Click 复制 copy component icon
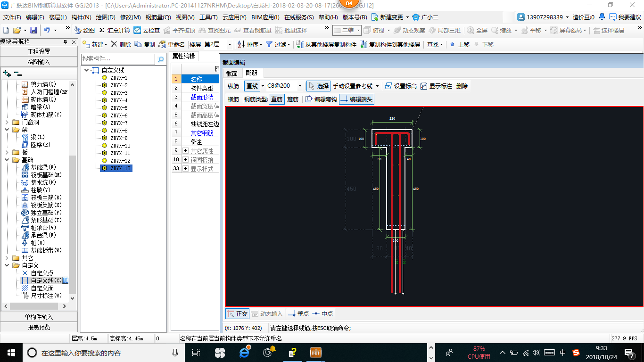Viewport: 644px width, 362px height. tap(145, 44)
